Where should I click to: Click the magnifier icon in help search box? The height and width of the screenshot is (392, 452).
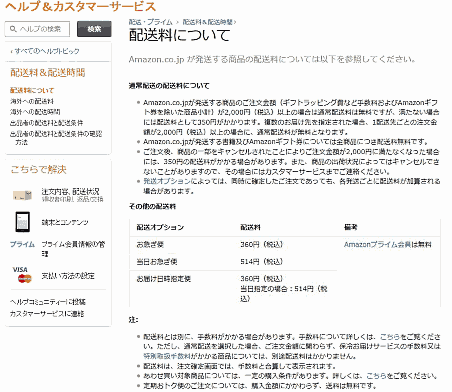[13, 29]
